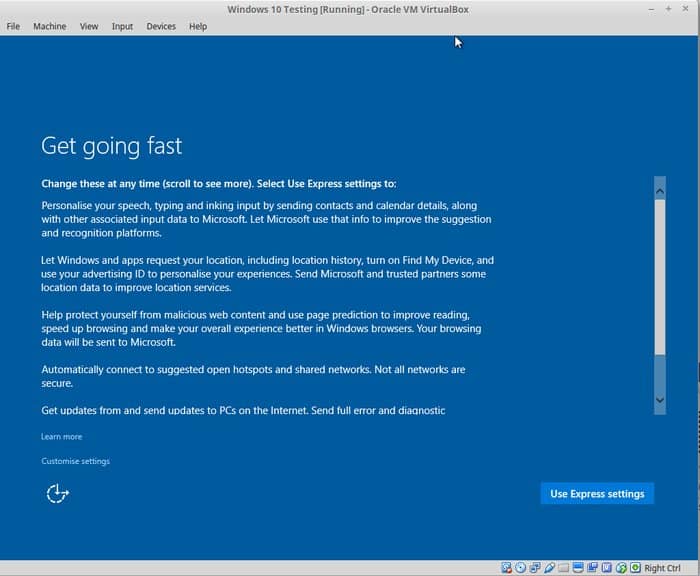Open the Input menu
This screenshot has width=700, height=576.
[122, 26]
